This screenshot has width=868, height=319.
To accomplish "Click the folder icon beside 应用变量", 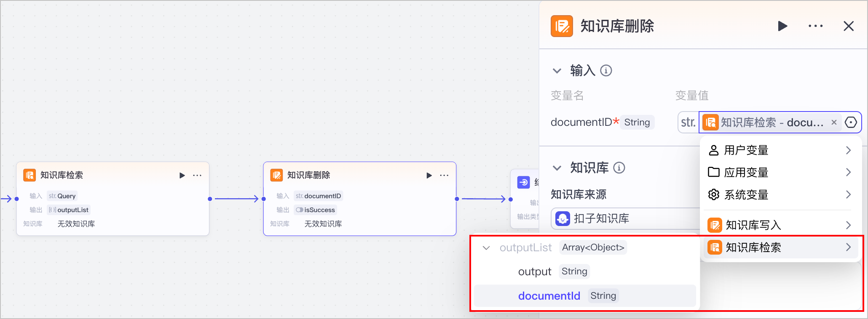I will pos(714,172).
